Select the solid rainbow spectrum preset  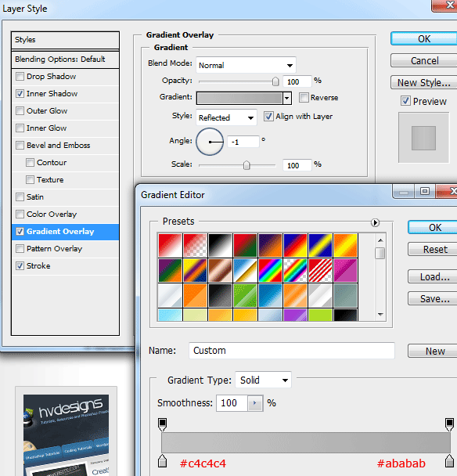click(x=271, y=270)
